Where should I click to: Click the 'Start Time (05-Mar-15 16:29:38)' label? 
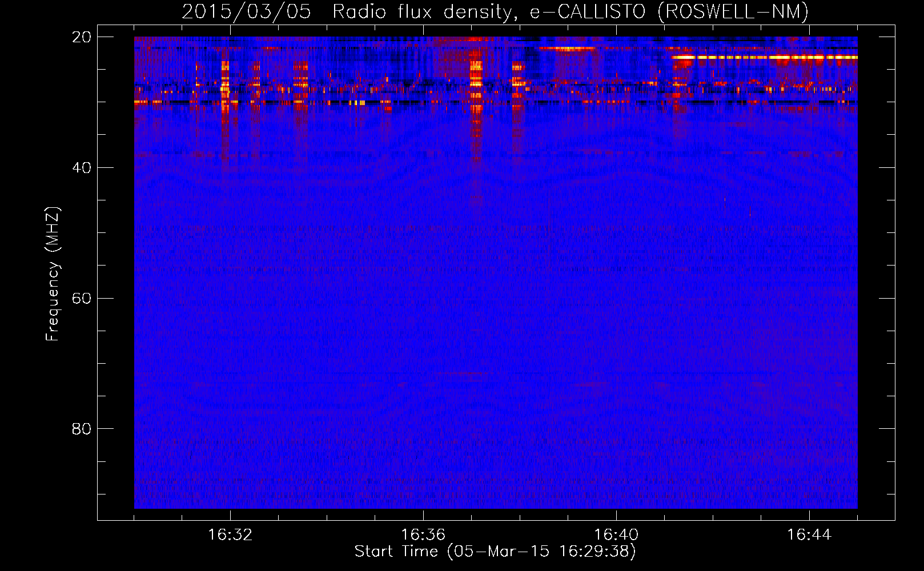(x=495, y=552)
